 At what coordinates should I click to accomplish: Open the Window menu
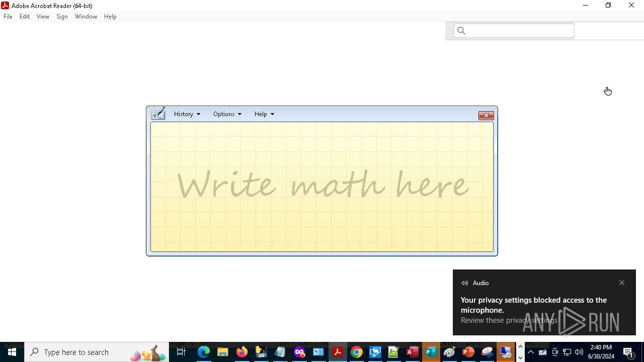tap(86, 17)
